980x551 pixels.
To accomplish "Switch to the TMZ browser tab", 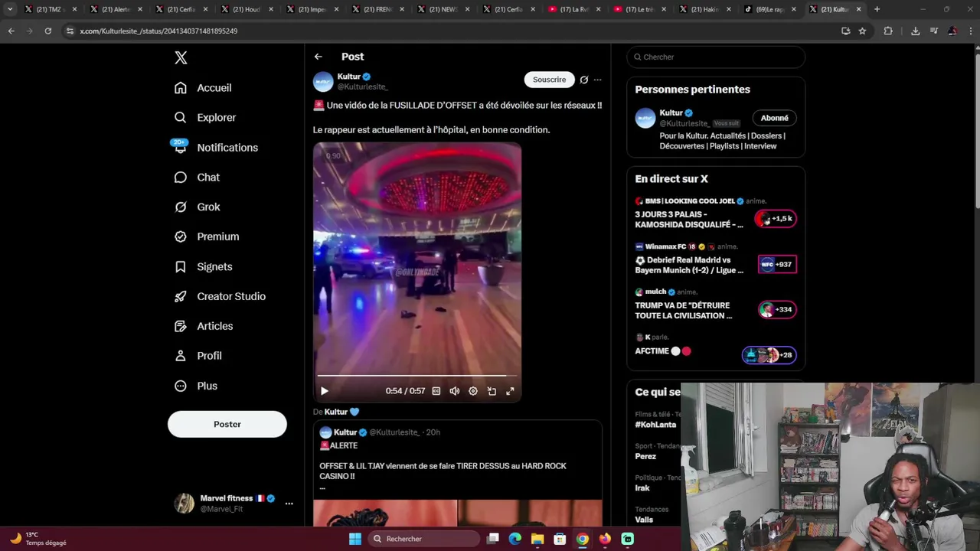I will (50, 9).
